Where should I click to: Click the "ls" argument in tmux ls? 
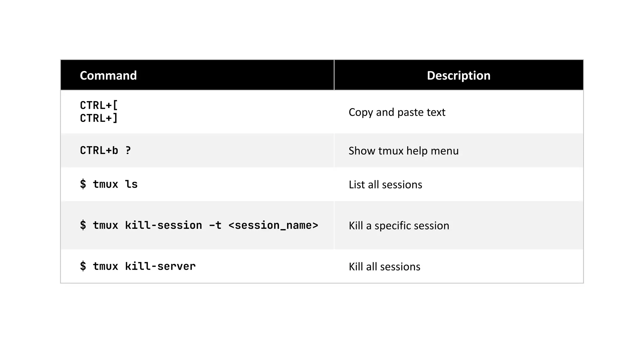131,184
